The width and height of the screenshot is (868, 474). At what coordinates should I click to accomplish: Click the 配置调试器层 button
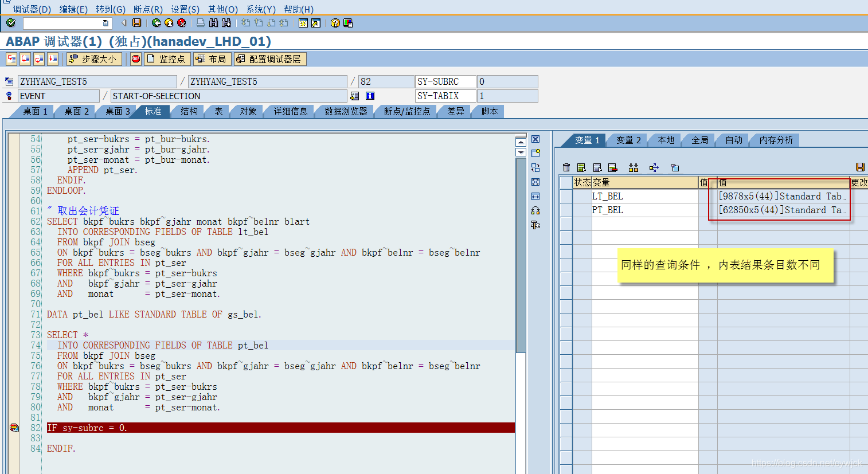coord(271,58)
